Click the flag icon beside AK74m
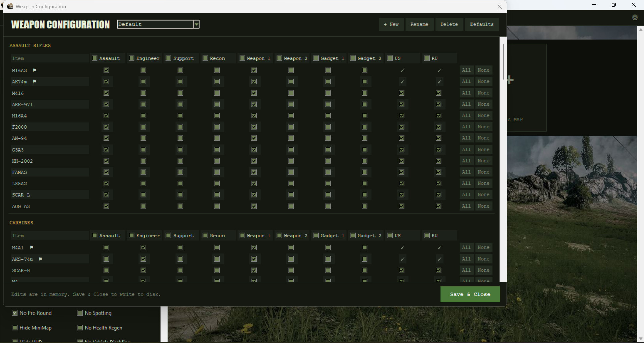644x343 pixels. pos(35,82)
